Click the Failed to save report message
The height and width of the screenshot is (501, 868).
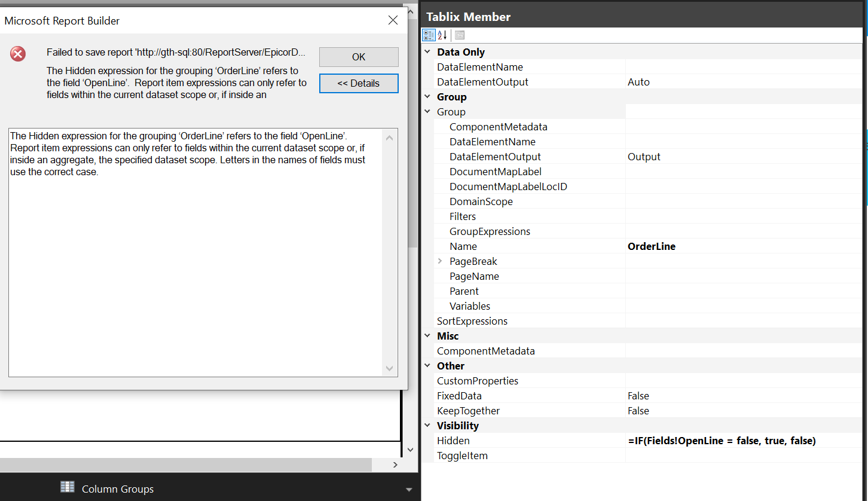(176, 53)
